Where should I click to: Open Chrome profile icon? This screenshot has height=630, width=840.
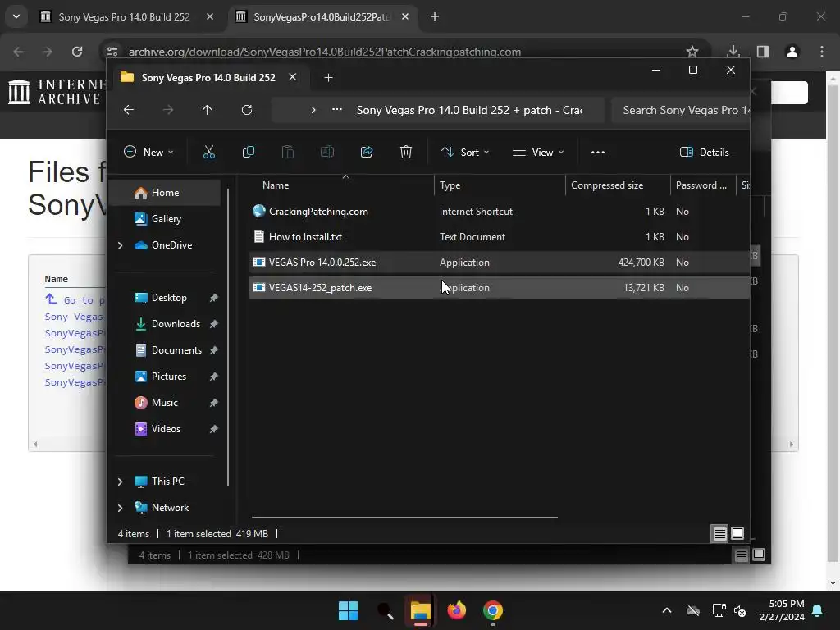[x=792, y=52]
